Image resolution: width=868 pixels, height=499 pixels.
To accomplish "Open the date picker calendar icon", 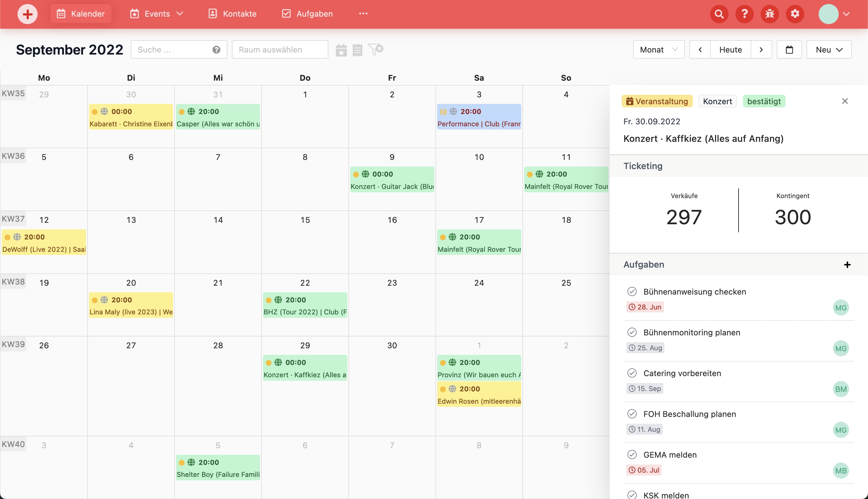I will pyautogui.click(x=789, y=50).
